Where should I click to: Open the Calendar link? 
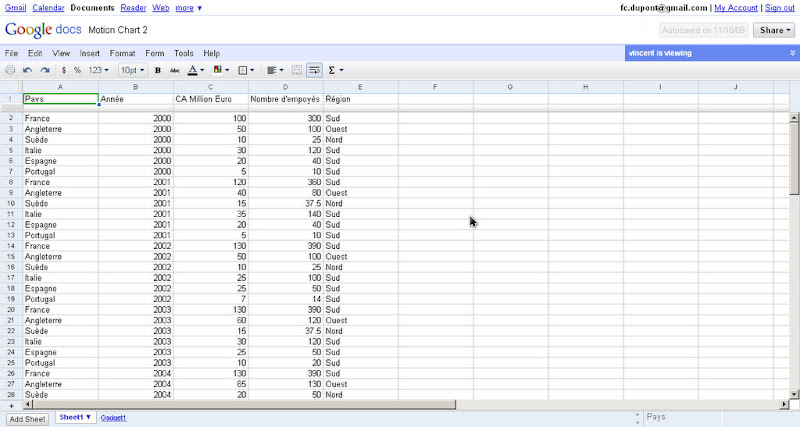(48, 8)
